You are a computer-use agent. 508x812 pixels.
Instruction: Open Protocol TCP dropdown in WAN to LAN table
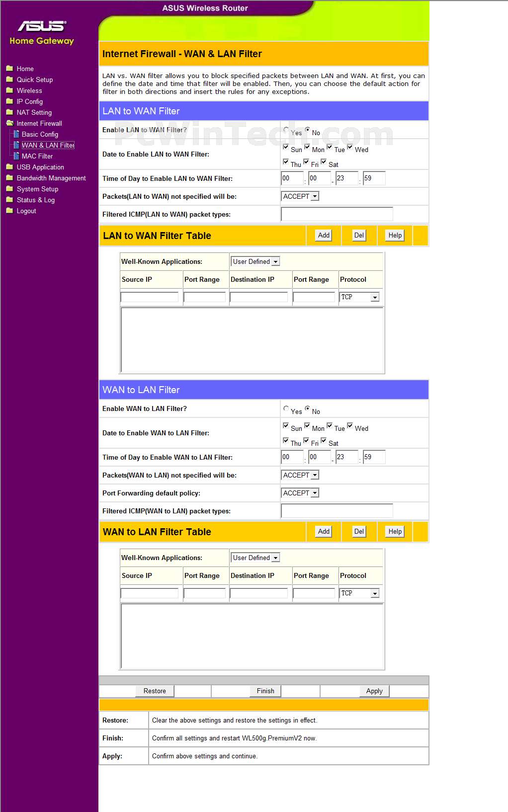point(360,593)
